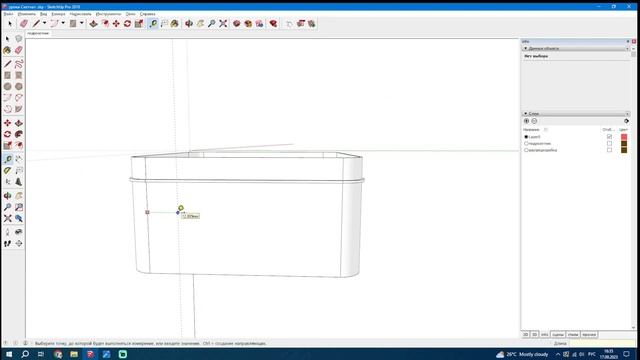
Task: Activate the Offset tool in top toolbar
Action: tap(105, 24)
